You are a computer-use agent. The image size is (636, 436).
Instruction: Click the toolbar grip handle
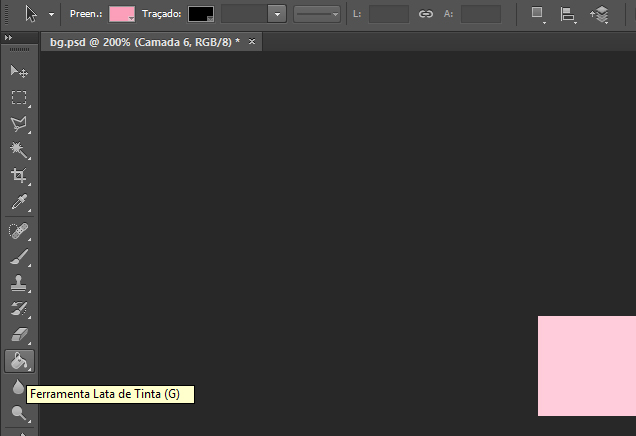(19, 49)
